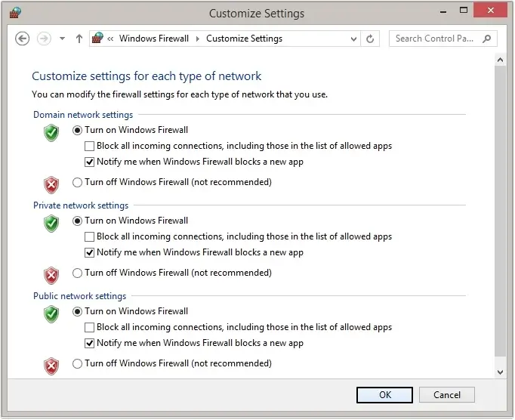The image size is (515, 420).
Task: Click the Forward navigation arrow
Action: coord(44,39)
